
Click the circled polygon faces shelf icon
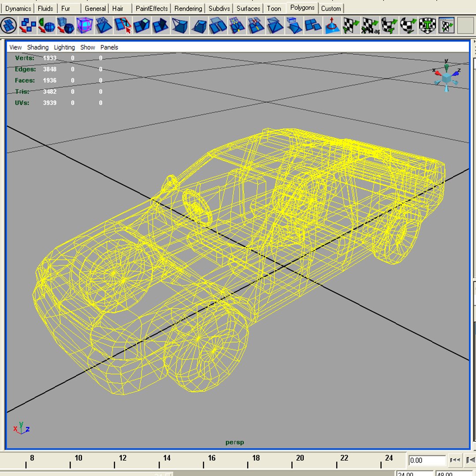point(9,26)
